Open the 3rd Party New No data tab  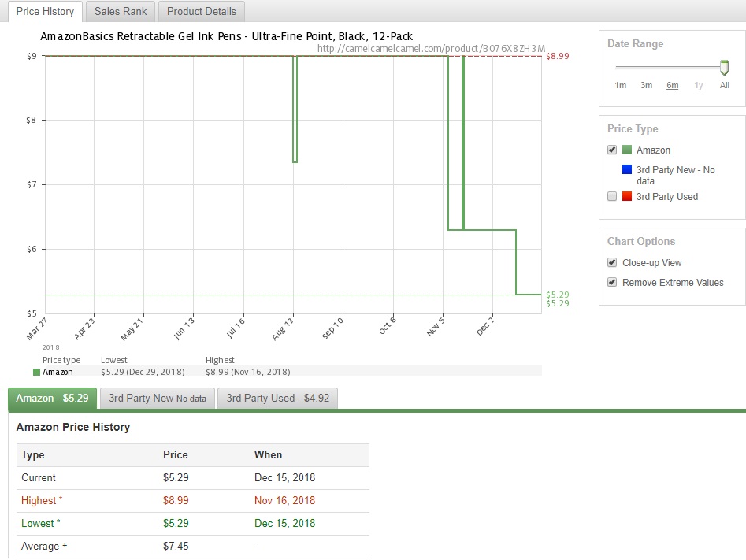pyautogui.click(x=158, y=399)
